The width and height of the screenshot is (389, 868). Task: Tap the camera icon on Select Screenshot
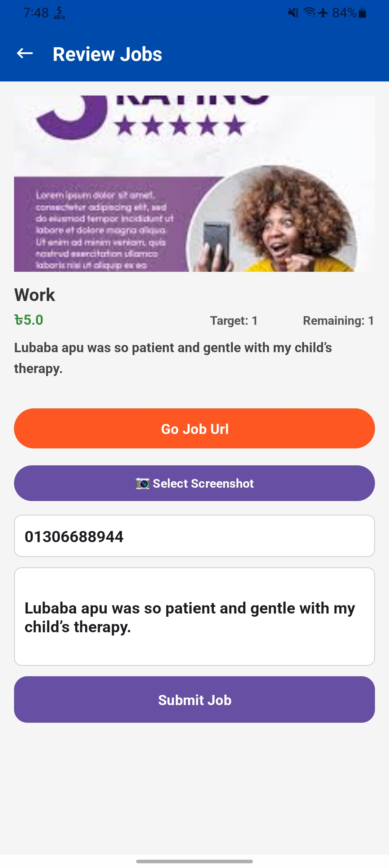142,483
